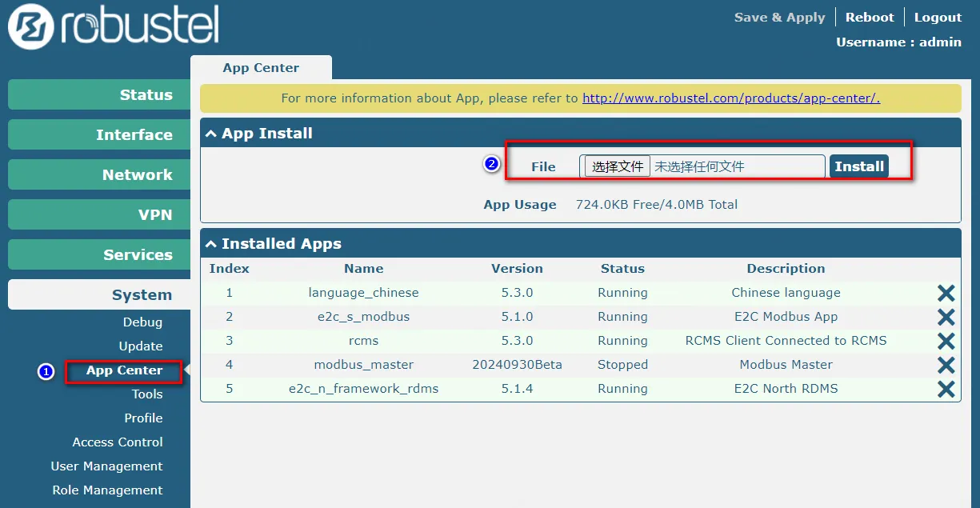Uninstall the rcms app
Image resolution: width=980 pixels, height=508 pixels.
pyautogui.click(x=946, y=342)
